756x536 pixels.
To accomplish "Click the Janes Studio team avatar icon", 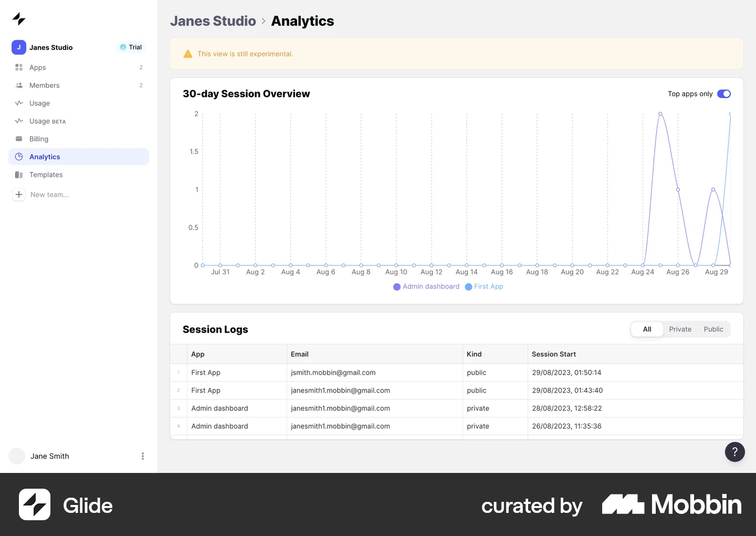I will 19,47.
